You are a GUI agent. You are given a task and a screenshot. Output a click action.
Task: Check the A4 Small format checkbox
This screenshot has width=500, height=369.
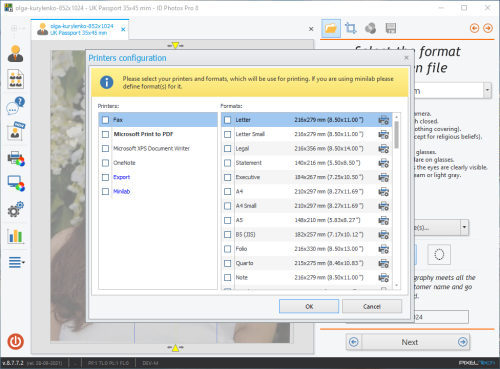[x=228, y=206]
